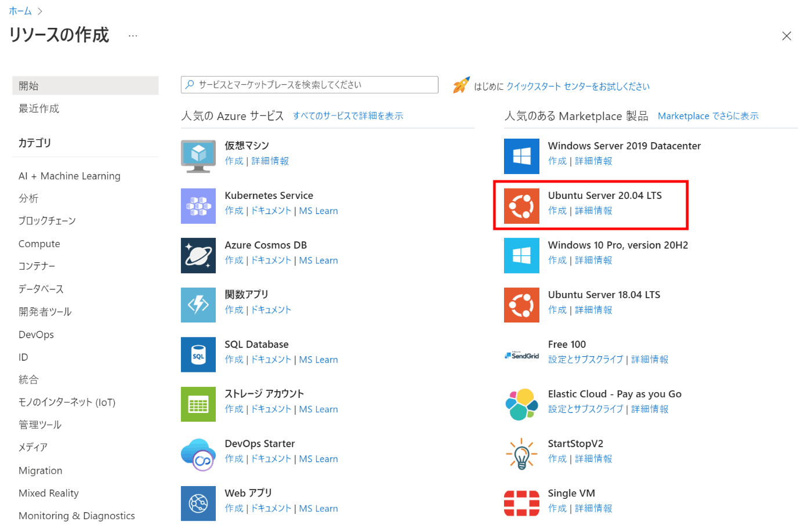812x529 pixels.
Task: Click MS Learn under Web アプリ
Action: (318, 508)
